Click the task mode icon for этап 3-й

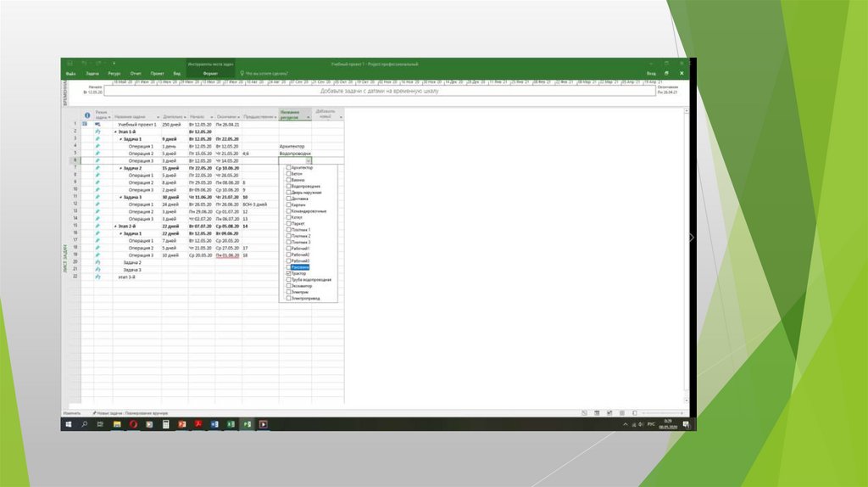97,277
